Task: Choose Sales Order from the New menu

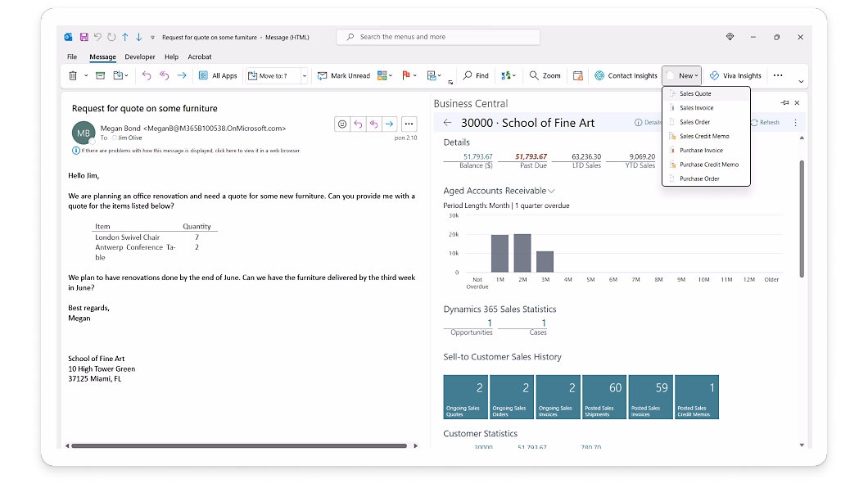Action: coord(706,122)
